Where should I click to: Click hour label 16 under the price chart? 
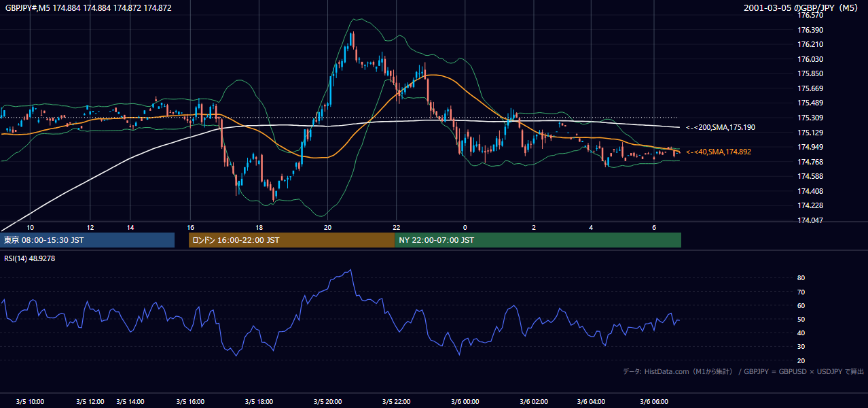click(x=190, y=227)
